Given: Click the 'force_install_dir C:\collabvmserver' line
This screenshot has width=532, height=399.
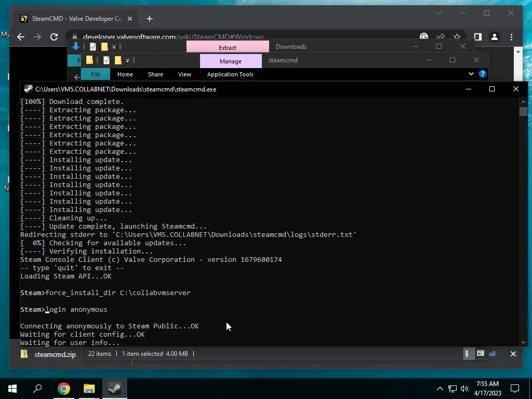Looking at the screenshot, I should click(x=105, y=293).
